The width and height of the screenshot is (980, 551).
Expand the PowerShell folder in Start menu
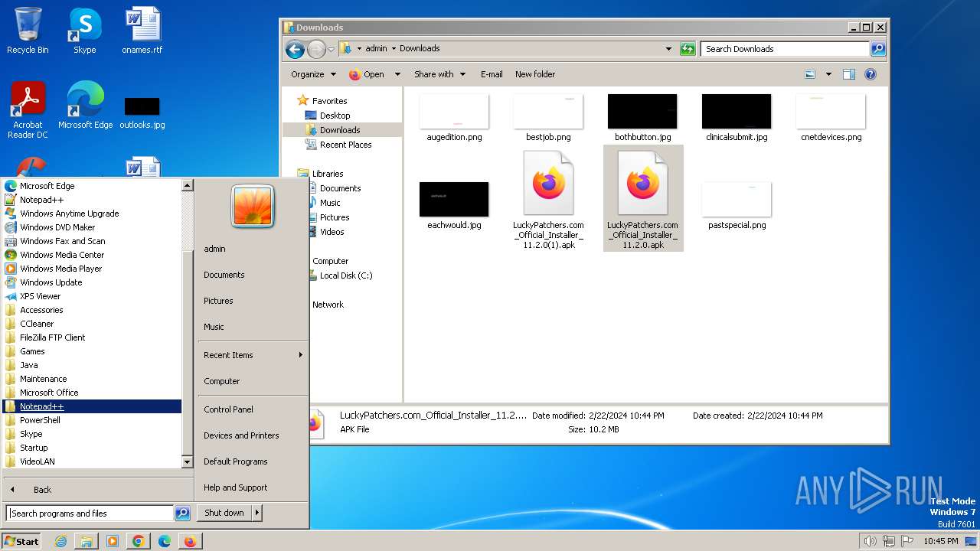[x=40, y=420]
